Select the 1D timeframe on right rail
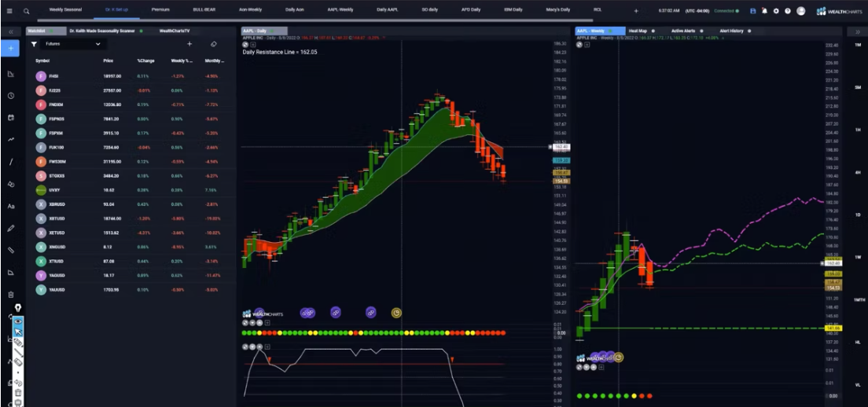 [x=858, y=214]
